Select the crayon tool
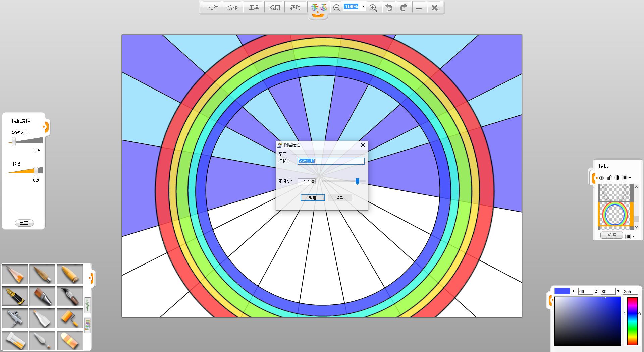Viewport: 644px width, 352px height. (70, 274)
